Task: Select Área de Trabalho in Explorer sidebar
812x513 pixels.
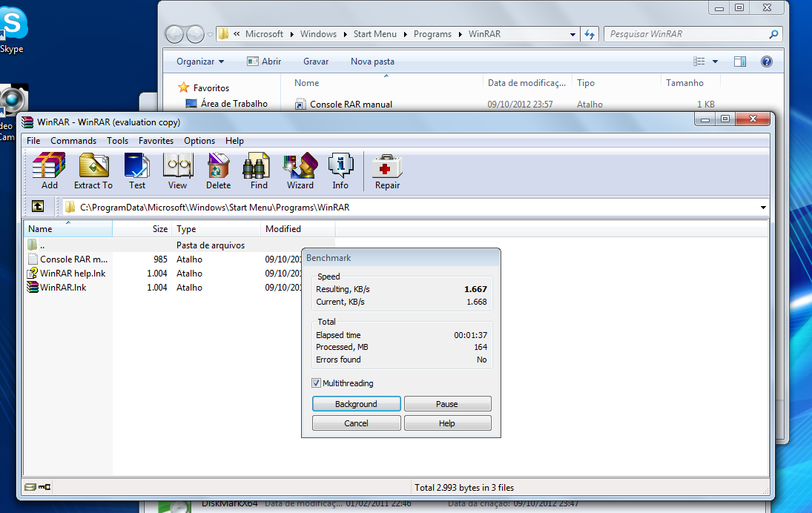Action: [x=234, y=104]
